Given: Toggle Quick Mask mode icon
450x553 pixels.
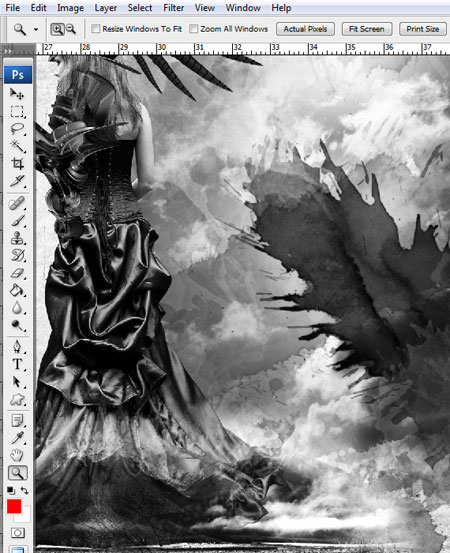Looking at the screenshot, I should [x=17, y=532].
